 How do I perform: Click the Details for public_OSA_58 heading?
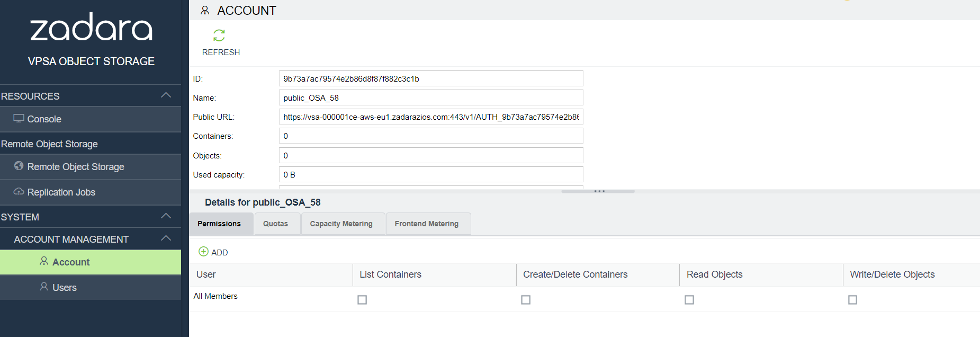point(263,202)
